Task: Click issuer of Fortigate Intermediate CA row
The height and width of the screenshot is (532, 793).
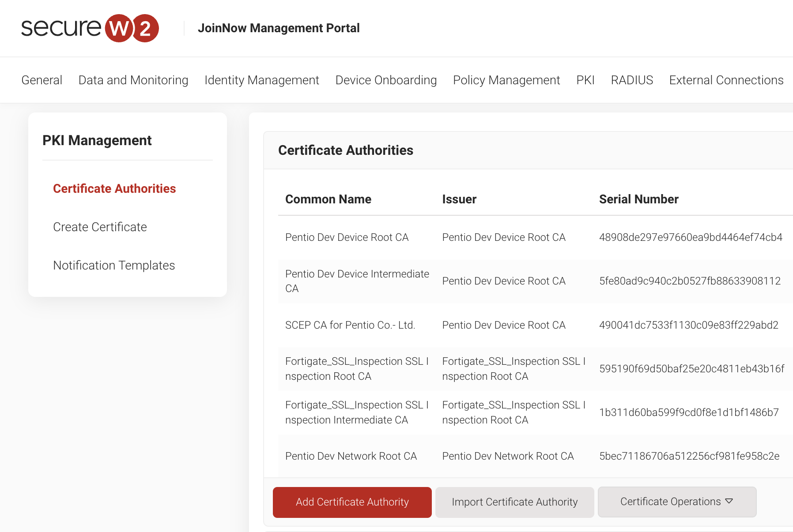Action: 514,412
